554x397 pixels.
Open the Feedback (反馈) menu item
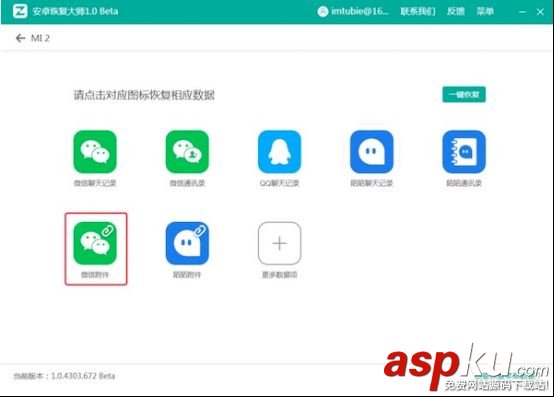[455, 11]
